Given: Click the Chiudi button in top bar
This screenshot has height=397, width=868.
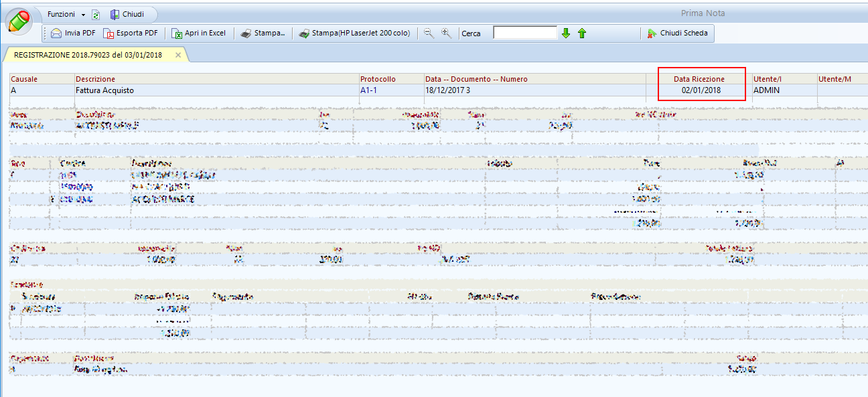Looking at the screenshot, I should pyautogui.click(x=127, y=15).
